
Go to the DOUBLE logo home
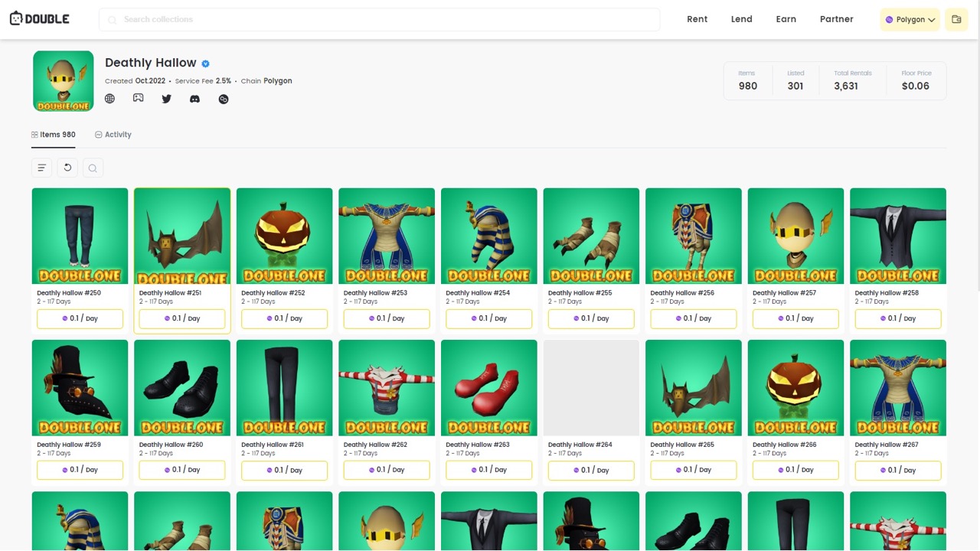[x=39, y=19]
